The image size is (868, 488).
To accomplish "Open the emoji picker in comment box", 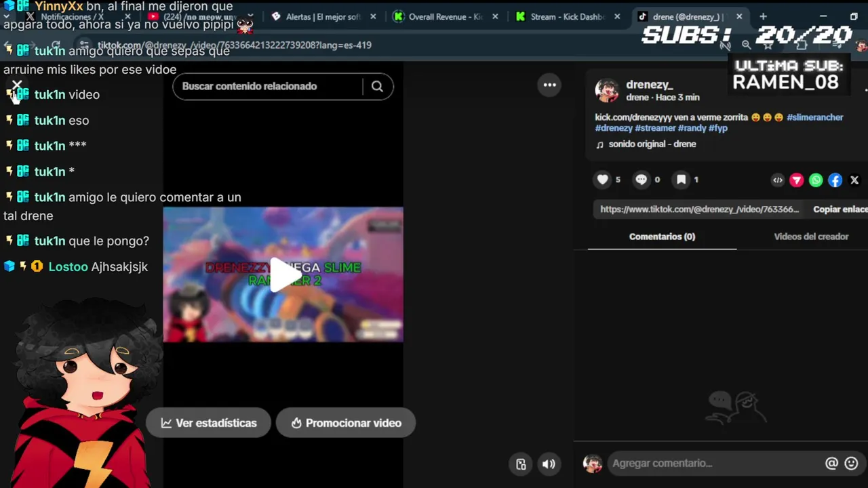I will click(x=852, y=464).
